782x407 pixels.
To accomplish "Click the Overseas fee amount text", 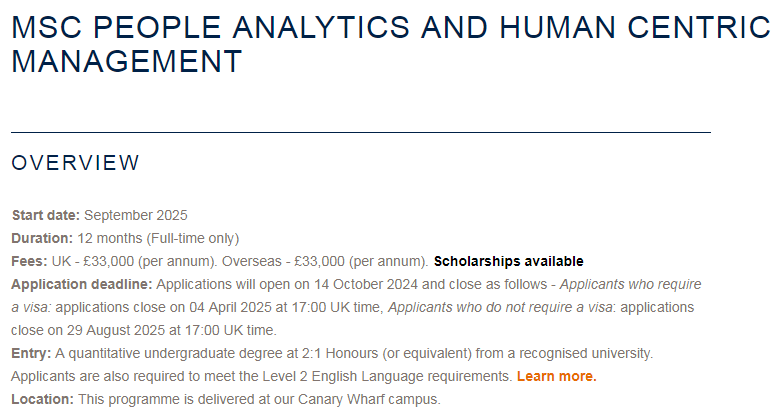I will 319,261.
